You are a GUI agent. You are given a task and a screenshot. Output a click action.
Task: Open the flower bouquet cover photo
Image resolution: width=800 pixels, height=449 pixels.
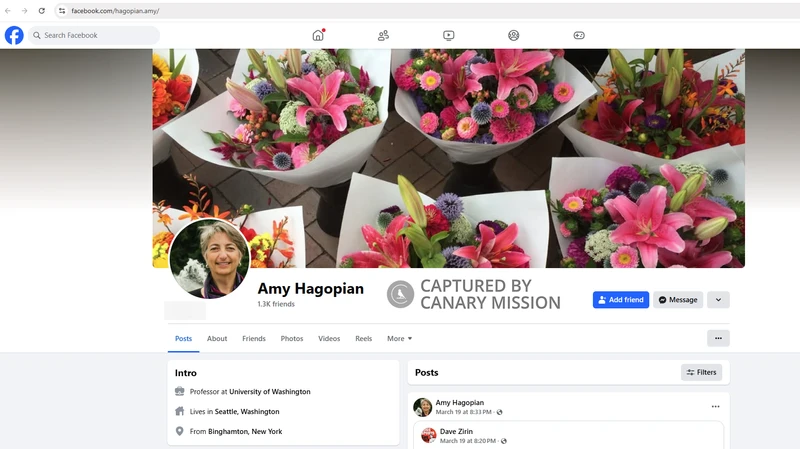point(448,158)
